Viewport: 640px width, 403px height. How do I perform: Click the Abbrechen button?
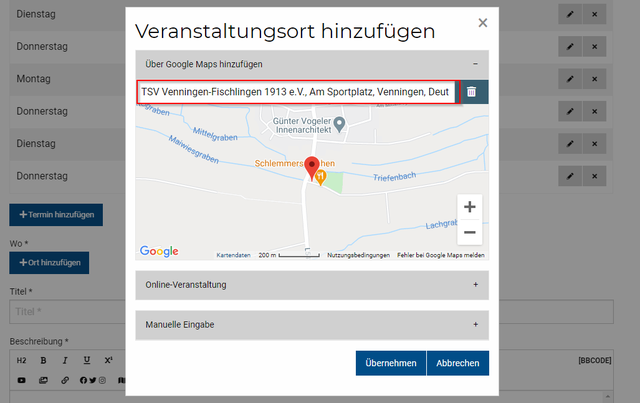tap(458, 363)
